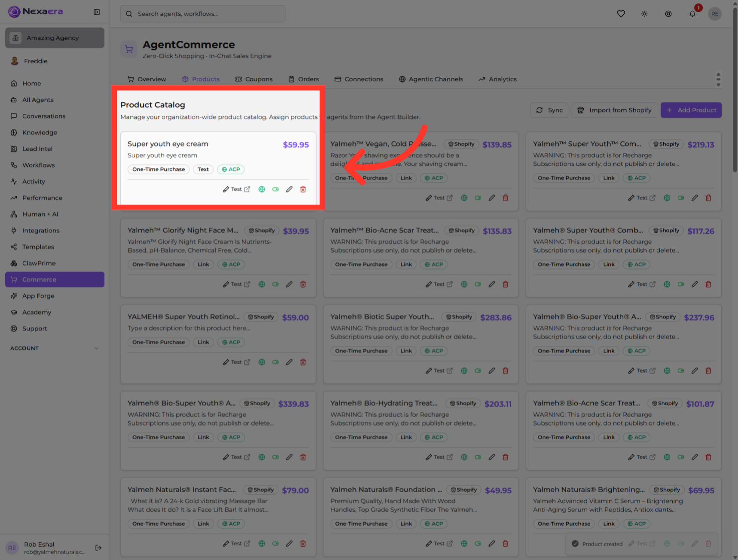
Task: Open the Connections tab
Action: [359, 79]
